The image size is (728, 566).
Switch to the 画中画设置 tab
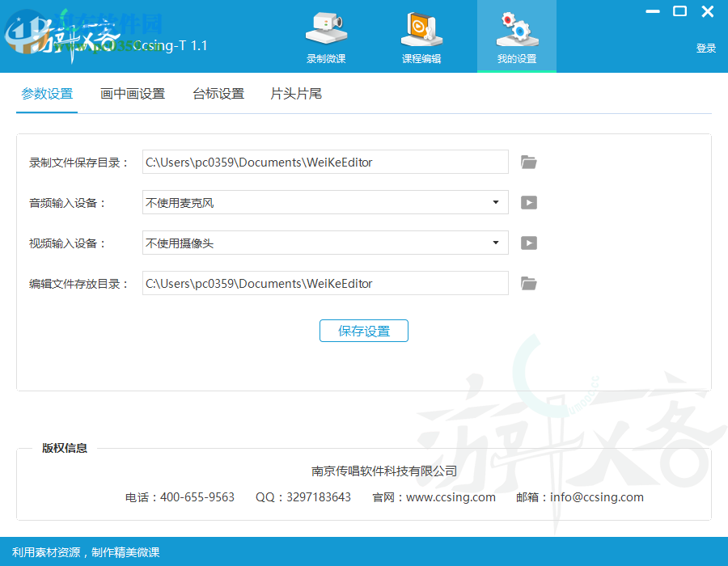[x=133, y=93]
